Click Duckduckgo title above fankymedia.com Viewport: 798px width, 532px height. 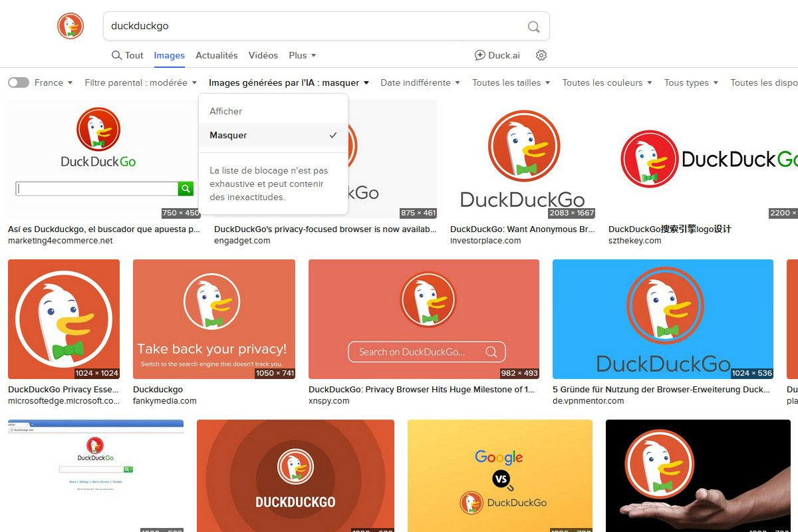coord(158,389)
